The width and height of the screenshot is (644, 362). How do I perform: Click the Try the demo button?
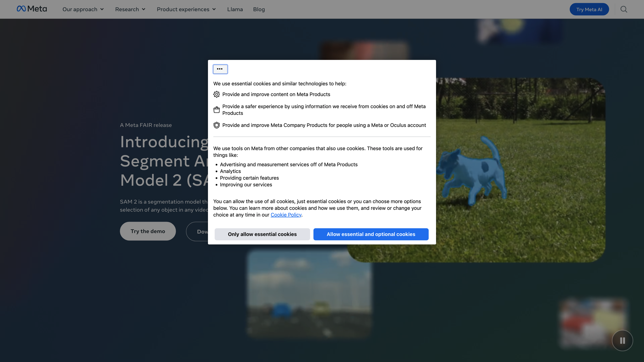[148, 231]
